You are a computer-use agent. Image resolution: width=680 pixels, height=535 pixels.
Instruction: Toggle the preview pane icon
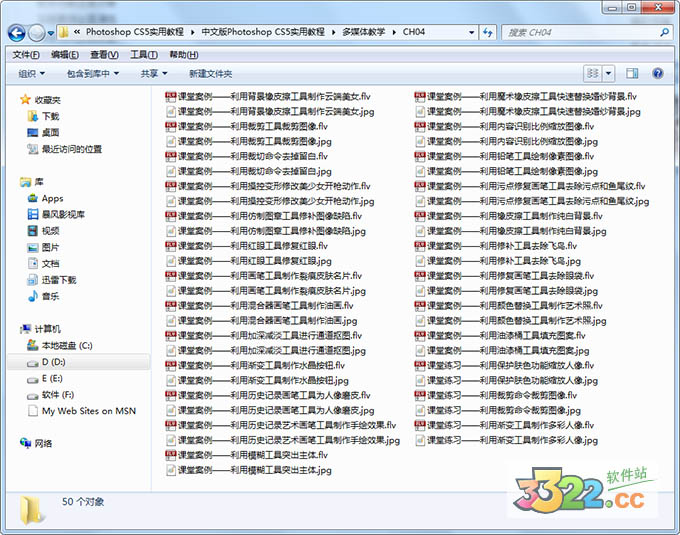[635, 73]
